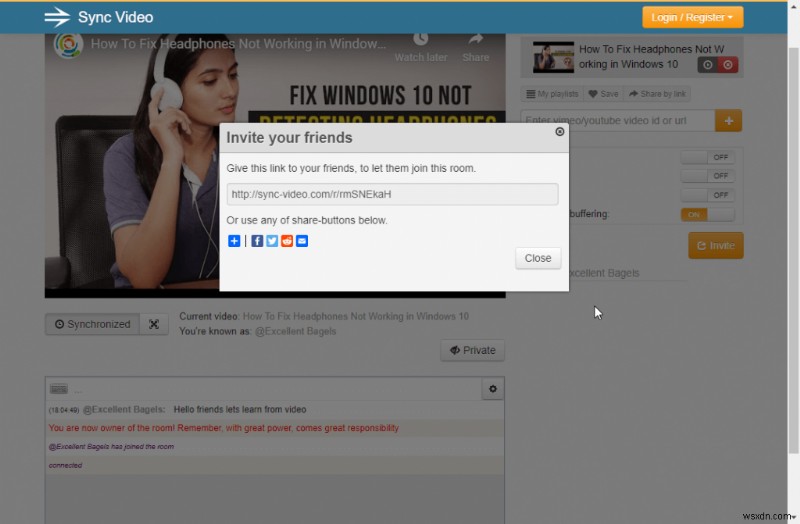
Task: Share room link on Reddit
Action: pos(287,241)
